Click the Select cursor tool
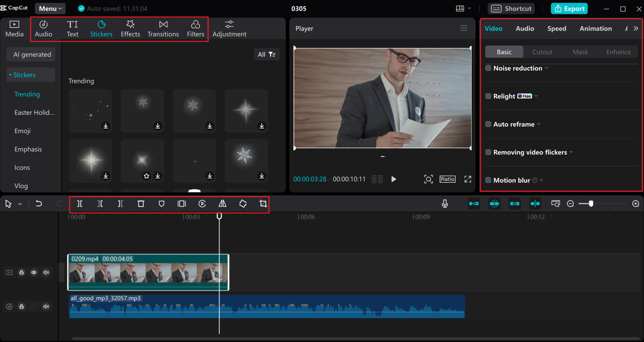The height and width of the screenshot is (342, 644). (9, 204)
